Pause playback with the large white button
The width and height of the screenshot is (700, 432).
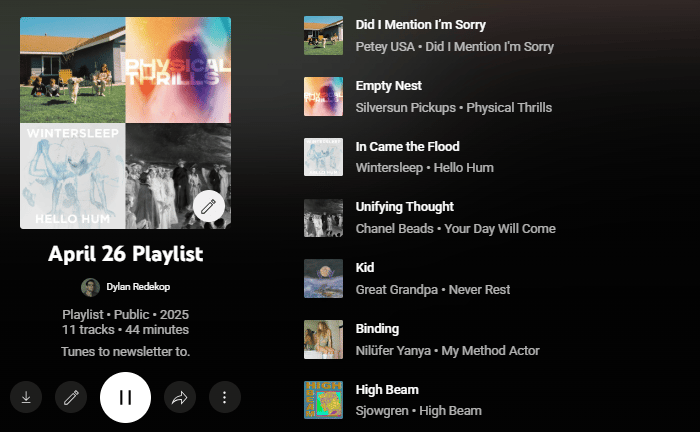125,397
